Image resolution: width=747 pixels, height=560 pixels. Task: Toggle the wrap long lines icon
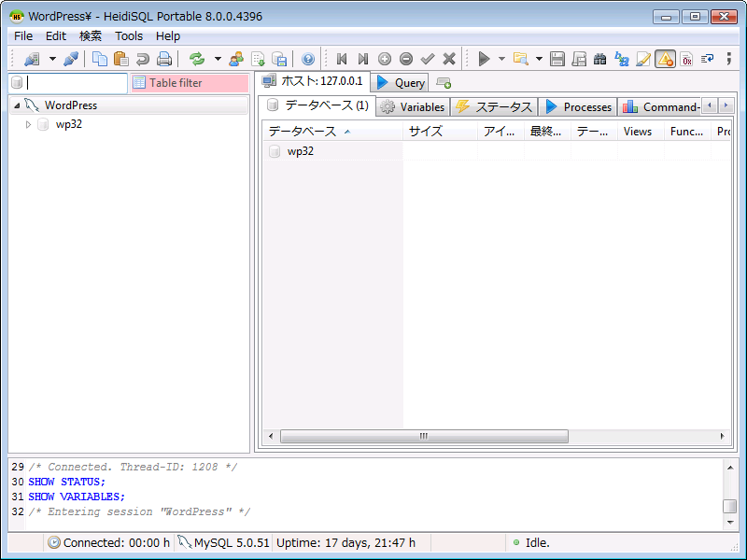708,59
